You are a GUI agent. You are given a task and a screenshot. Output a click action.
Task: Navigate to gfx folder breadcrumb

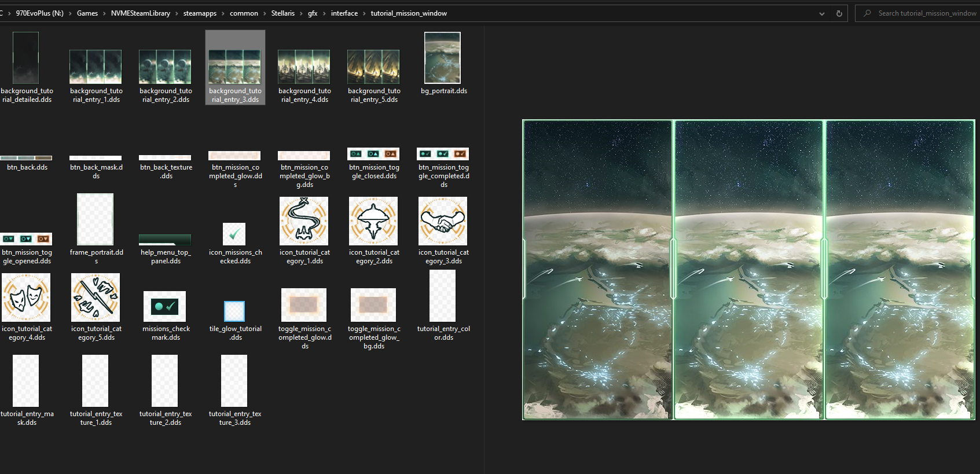click(313, 13)
